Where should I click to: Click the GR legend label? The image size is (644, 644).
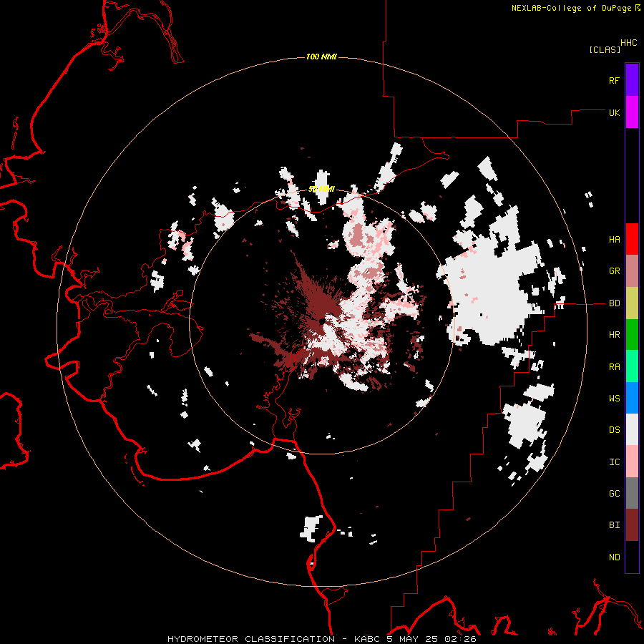coord(614,271)
